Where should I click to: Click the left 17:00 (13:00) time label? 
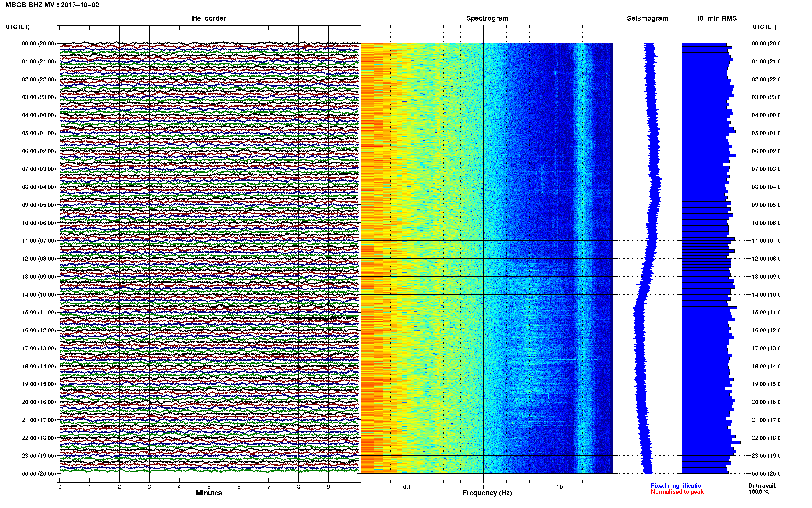(39, 348)
